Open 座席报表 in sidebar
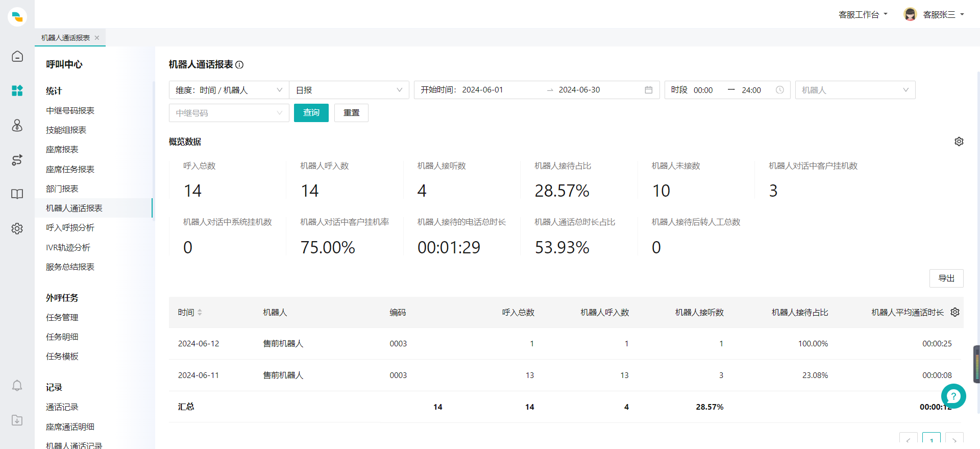The height and width of the screenshot is (449, 980). [x=62, y=150]
